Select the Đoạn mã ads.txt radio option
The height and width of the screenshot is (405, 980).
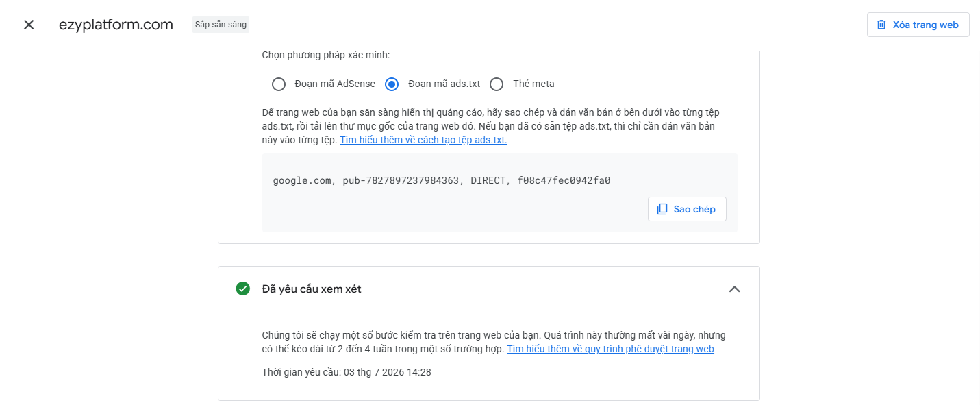(x=392, y=84)
